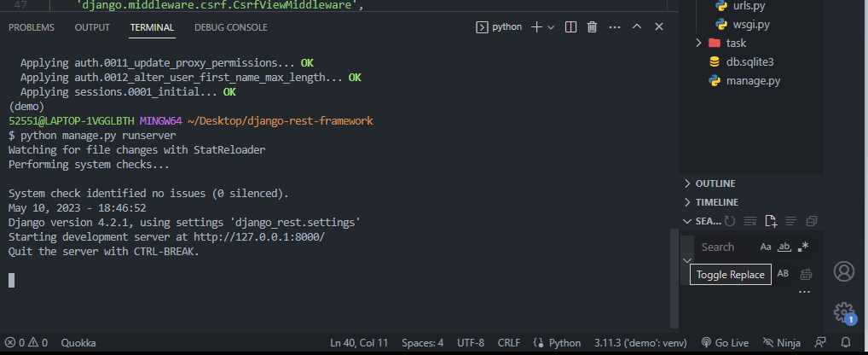Open wsgi.py in the explorer
Image resolution: width=868 pixels, height=355 pixels.
pos(751,25)
